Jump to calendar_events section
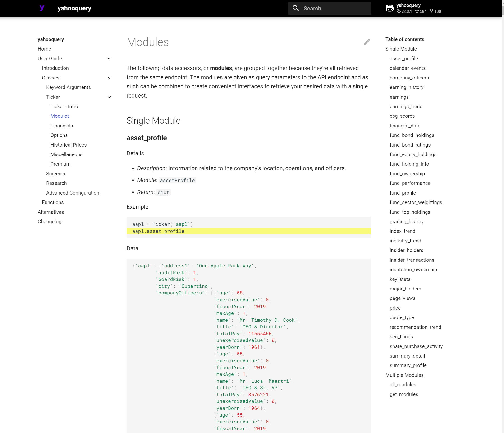The width and height of the screenshot is (504, 433). point(408,68)
